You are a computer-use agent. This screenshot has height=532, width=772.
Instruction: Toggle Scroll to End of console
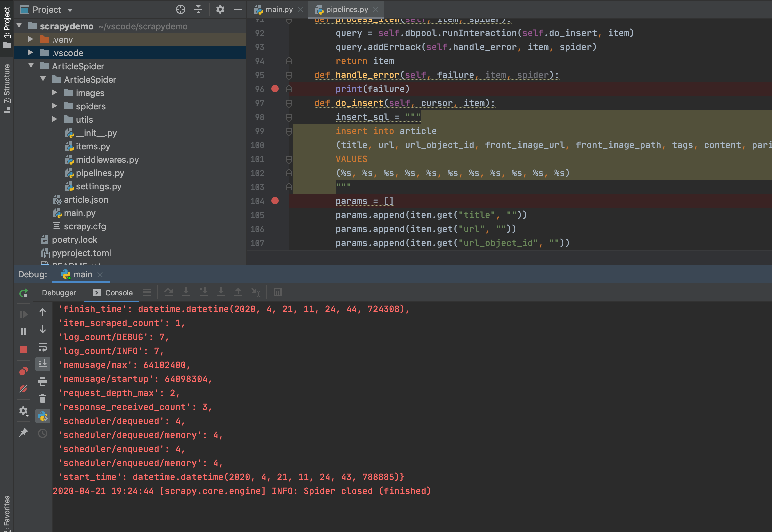coord(43,364)
